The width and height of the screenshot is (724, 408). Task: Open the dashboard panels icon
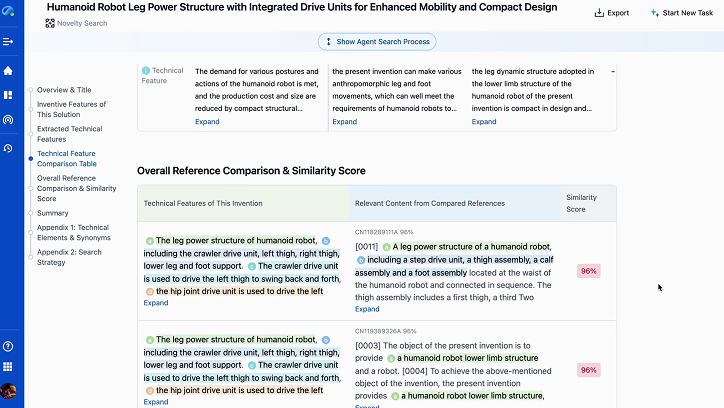pos(8,95)
